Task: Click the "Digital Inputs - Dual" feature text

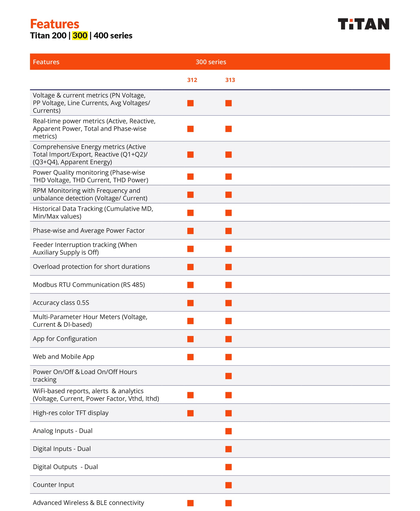Action: click(x=62, y=449)
